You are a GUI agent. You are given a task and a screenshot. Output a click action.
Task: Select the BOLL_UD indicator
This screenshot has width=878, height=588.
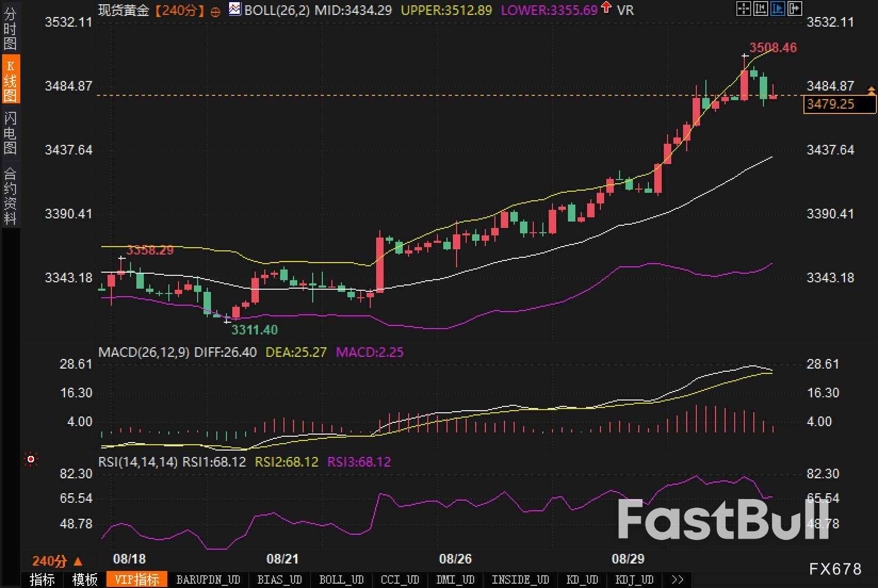pos(341,579)
